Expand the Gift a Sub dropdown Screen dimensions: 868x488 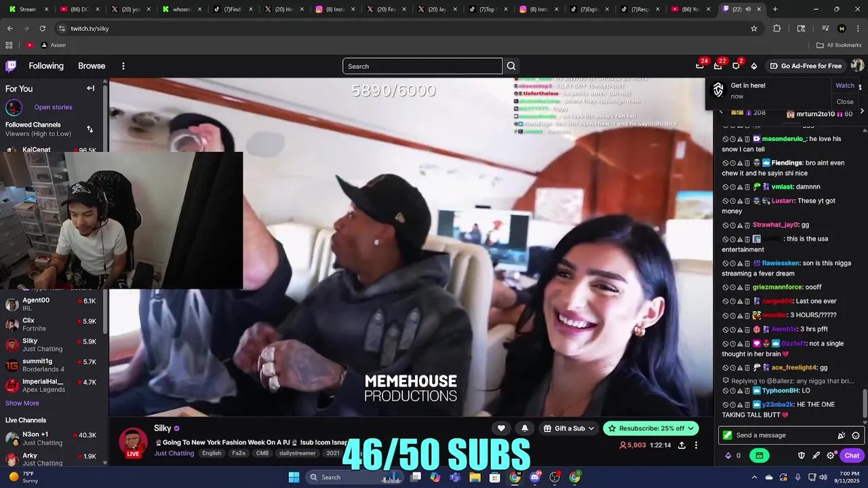pyautogui.click(x=569, y=428)
